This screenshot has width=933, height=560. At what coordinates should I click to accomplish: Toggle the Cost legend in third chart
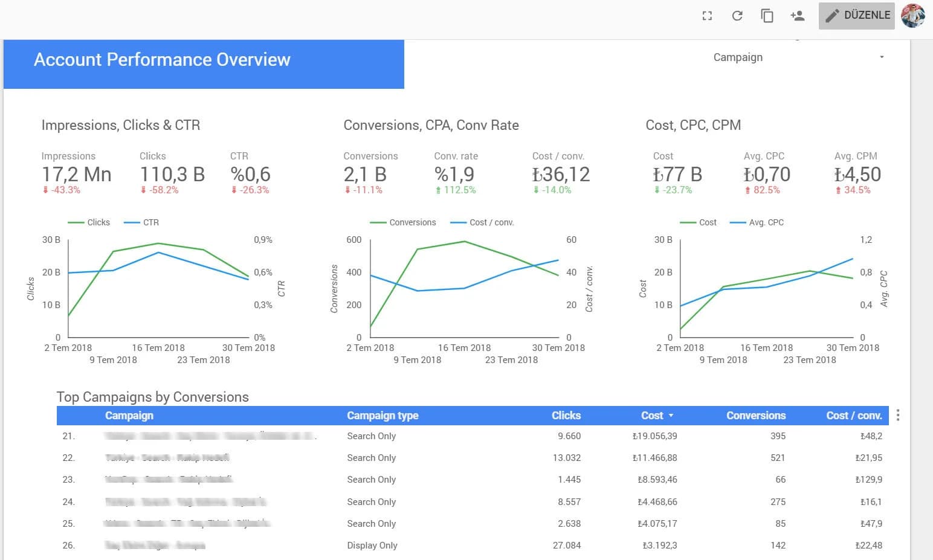click(699, 222)
